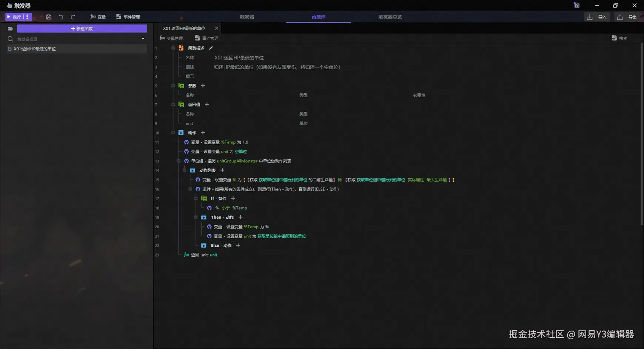This screenshot has width=644, height=349.
Task: Add a parameter with the 参数 plus icon
Action: 203,86
